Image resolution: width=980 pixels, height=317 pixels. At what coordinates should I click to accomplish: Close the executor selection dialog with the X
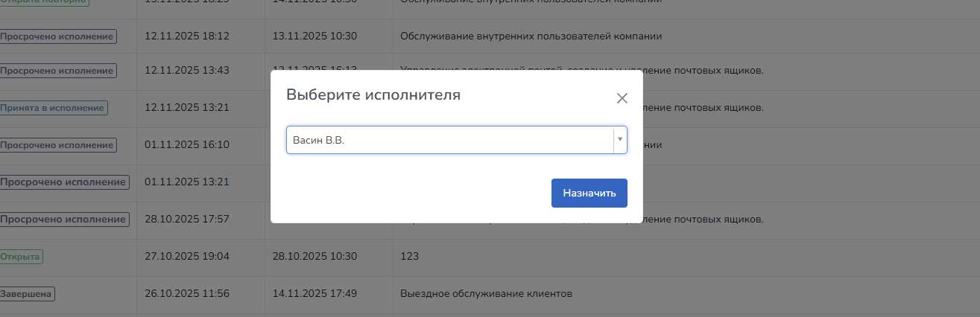[x=622, y=98]
